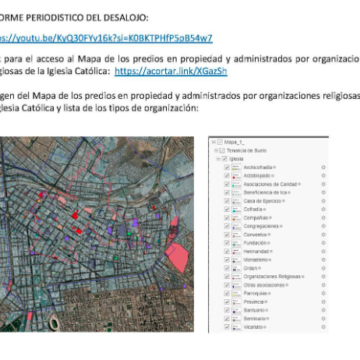Click the Santuario layer legend icon
Viewport: 360px width, 360px height.
click(237, 310)
